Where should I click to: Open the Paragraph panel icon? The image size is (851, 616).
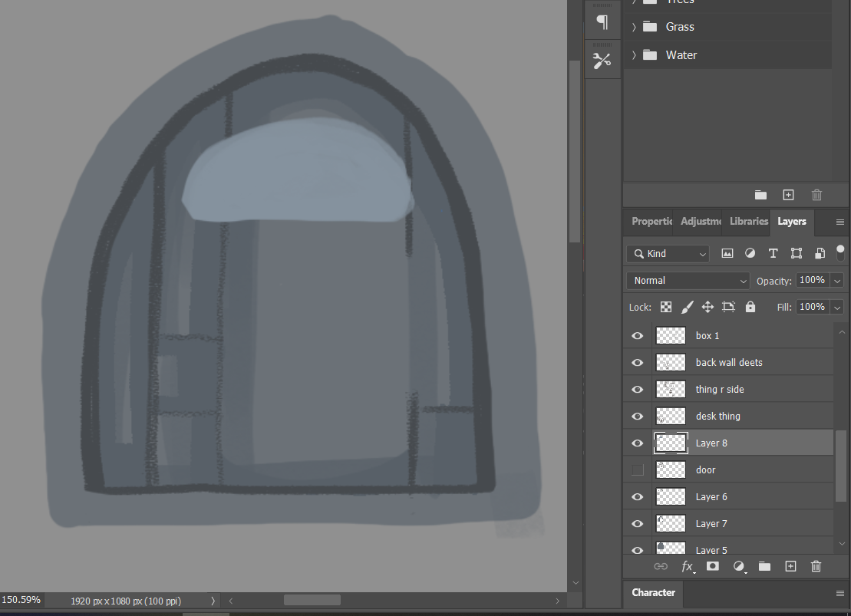pos(602,21)
